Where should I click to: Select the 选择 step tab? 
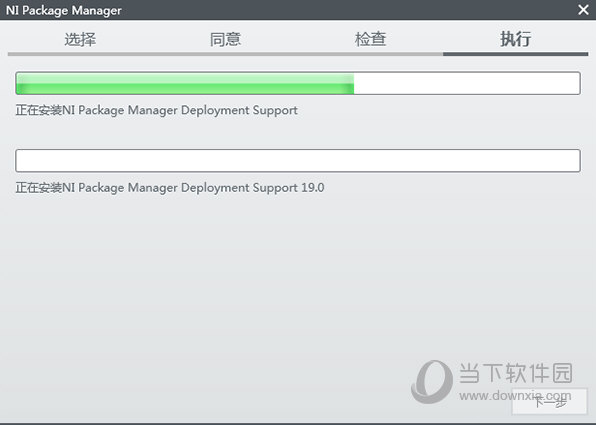[x=80, y=40]
